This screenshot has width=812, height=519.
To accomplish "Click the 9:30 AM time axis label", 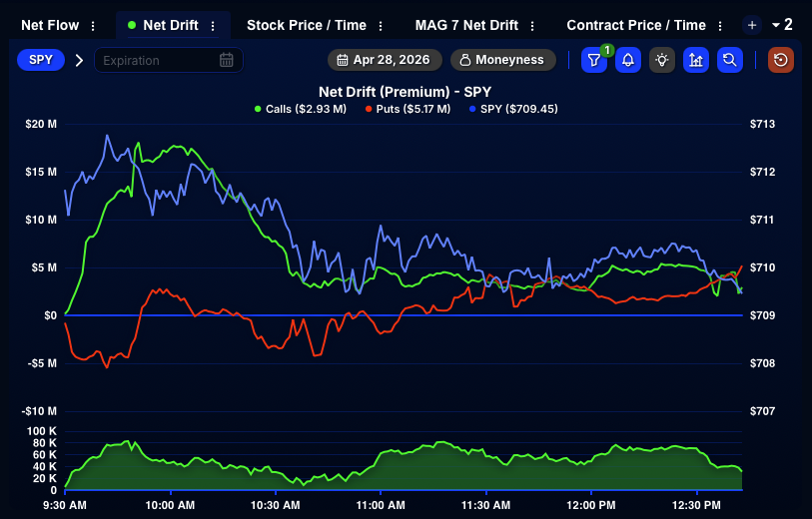I will coord(65,505).
